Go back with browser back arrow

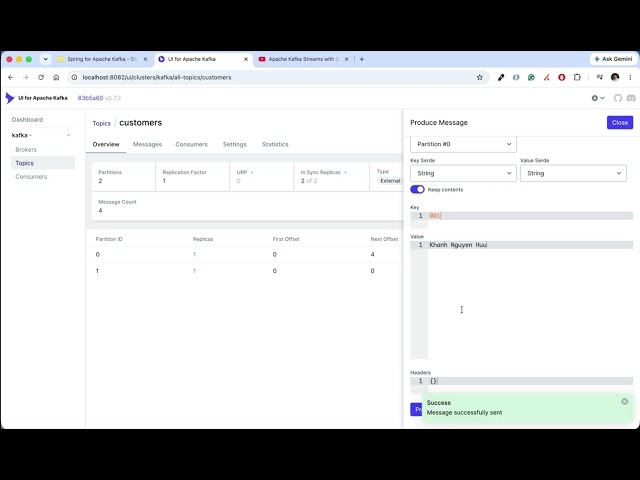(x=11, y=77)
